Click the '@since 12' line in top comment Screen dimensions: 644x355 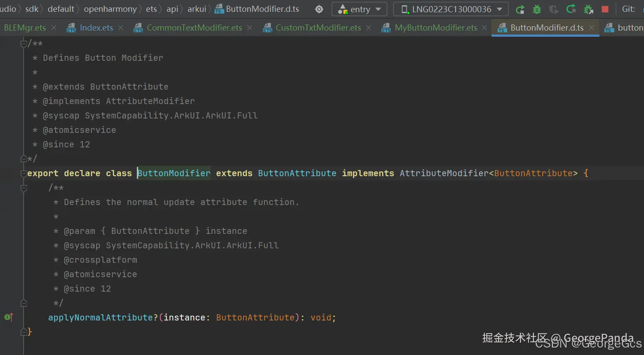tap(66, 144)
